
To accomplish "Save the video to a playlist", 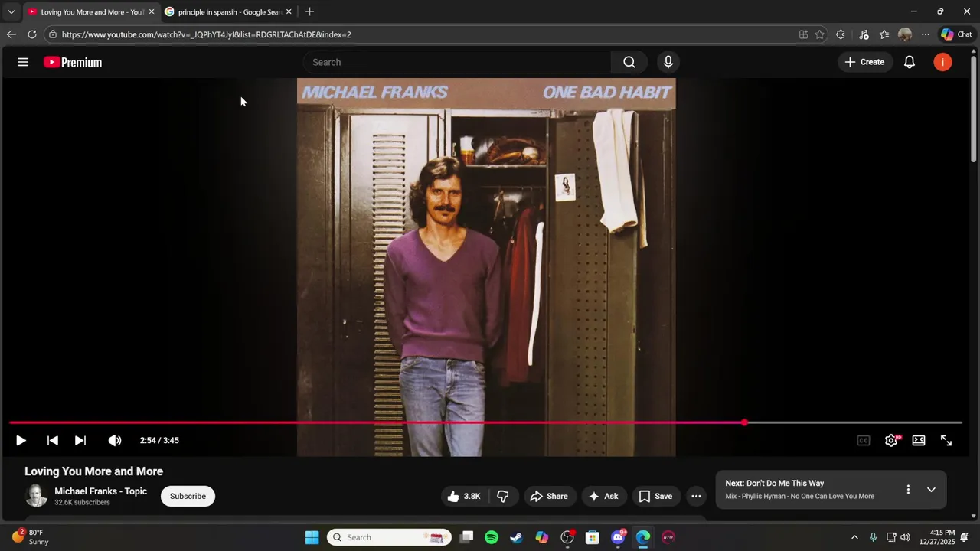I will tap(656, 496).
